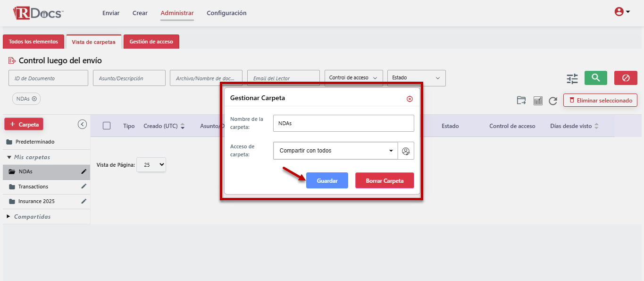Remove the NDAs filter chip
The image size is (644, 281).
pos(34,99)
